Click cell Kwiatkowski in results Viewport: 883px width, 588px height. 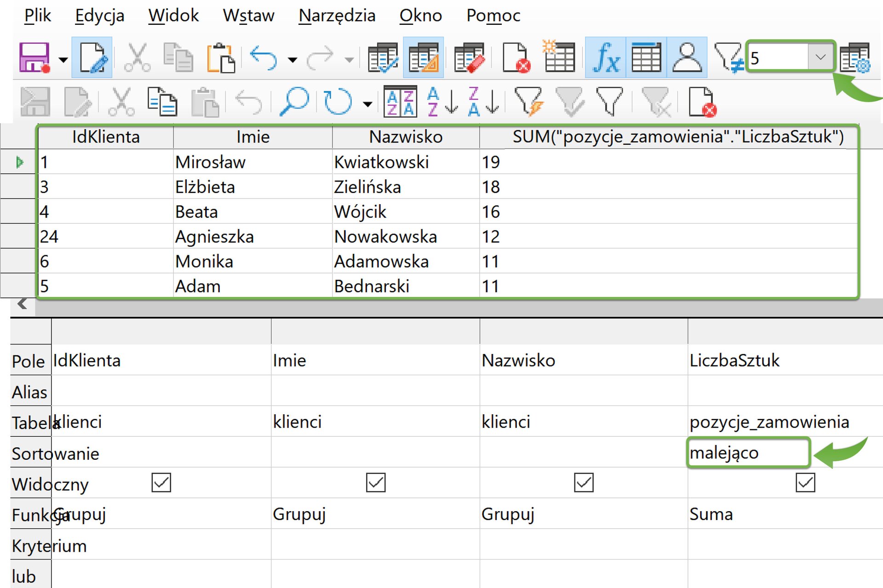pyautogui.click(x=406, y=162)
